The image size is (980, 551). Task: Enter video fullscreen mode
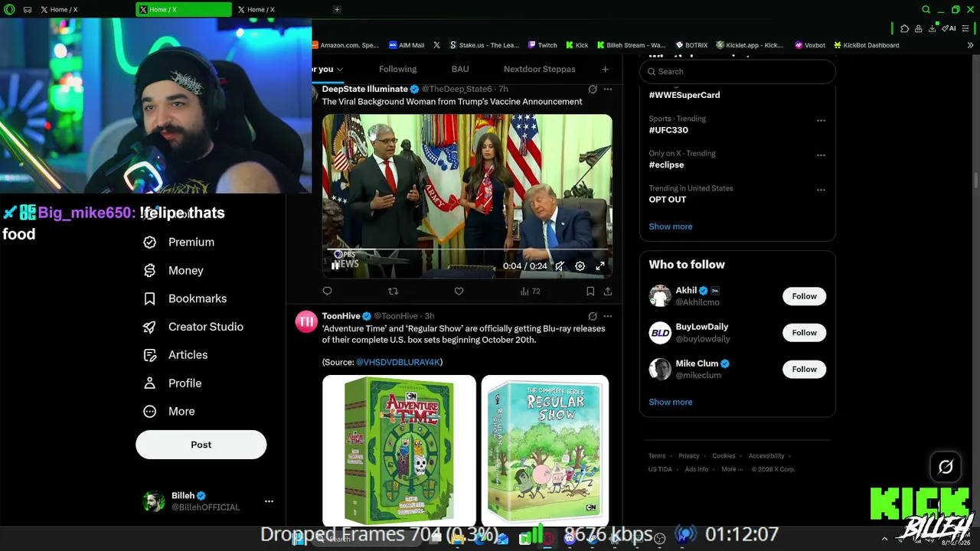(x=600, y=266)
